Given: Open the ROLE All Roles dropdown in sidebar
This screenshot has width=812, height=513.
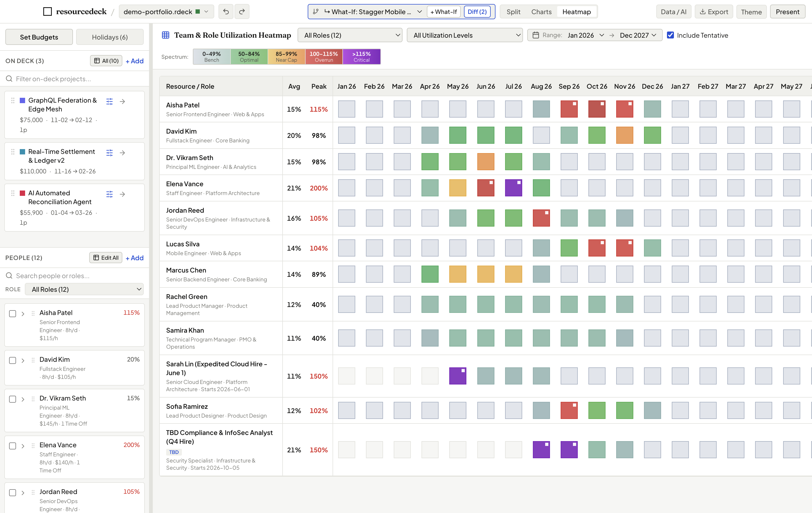Looking at the screenshot, I should point(84,289).
